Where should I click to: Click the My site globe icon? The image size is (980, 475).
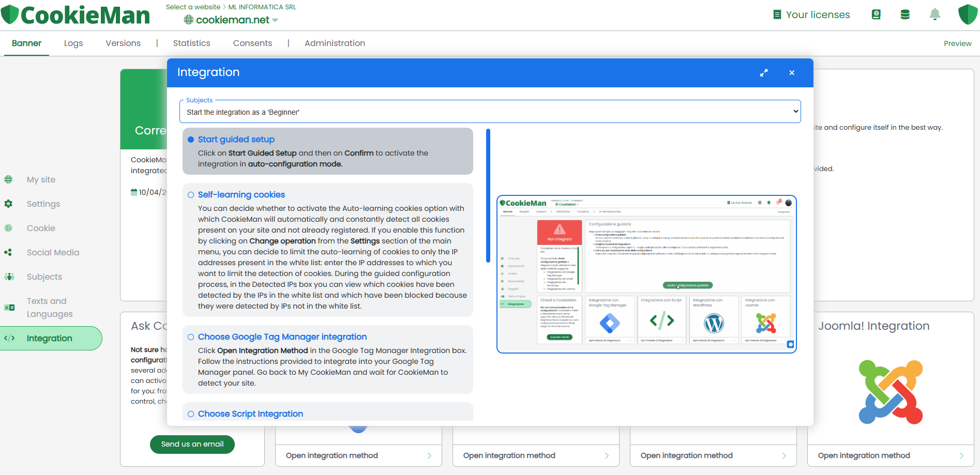(8, 179)
